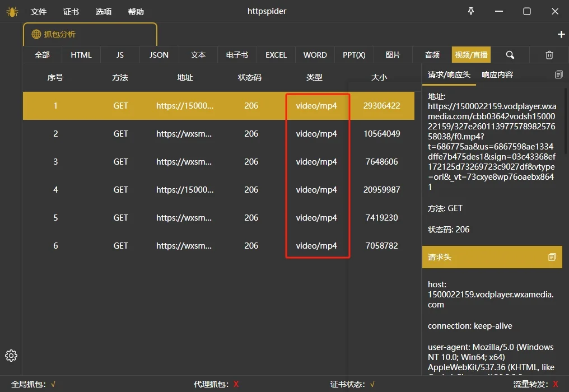Click the https://15000... address in row 4
This screenshot has height=392, width=569.
point(185,189)
